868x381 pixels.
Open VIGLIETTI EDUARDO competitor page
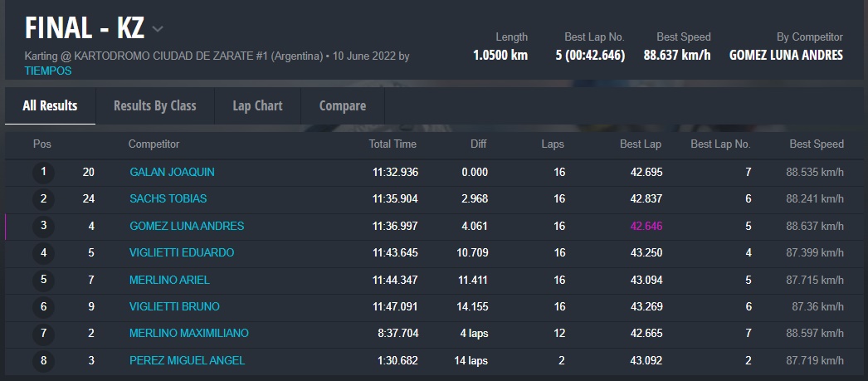(182, 252)
